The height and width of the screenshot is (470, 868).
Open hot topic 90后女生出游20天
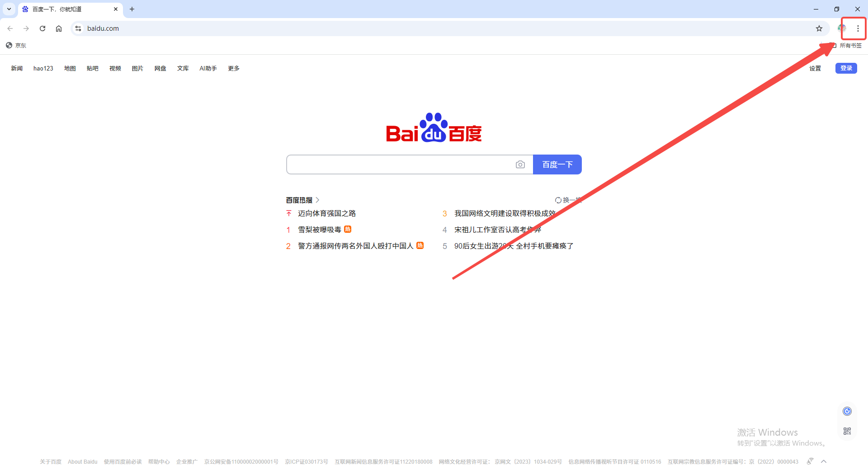click(x=514, y=246)
